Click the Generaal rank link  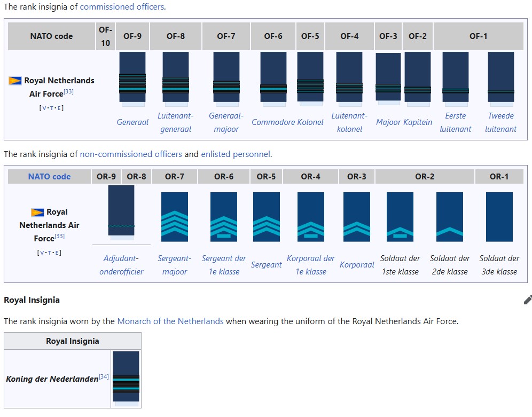click(x=132, y=122)
